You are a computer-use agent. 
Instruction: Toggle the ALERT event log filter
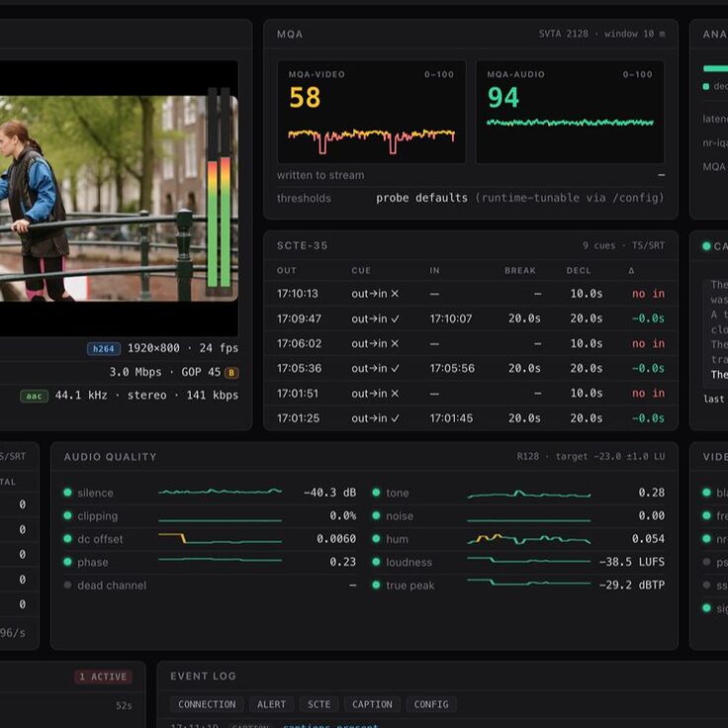coord(272,704)
